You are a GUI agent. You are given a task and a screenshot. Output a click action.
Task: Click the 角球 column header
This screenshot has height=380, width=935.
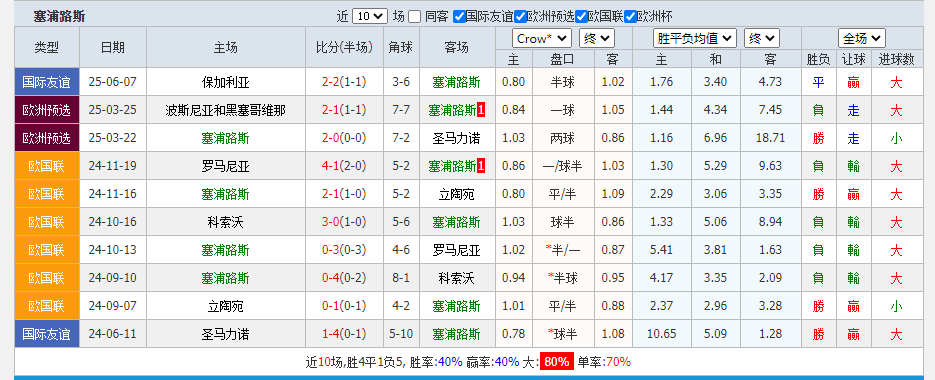click(x=401, y=47)
